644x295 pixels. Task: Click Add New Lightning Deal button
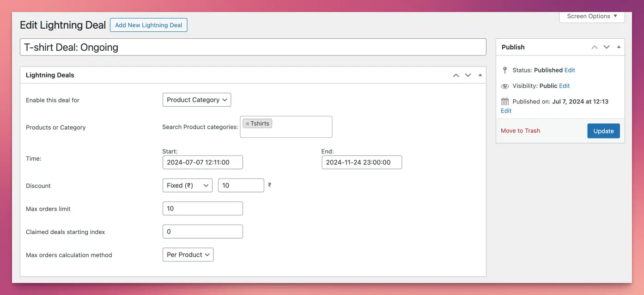pos(148,25)
